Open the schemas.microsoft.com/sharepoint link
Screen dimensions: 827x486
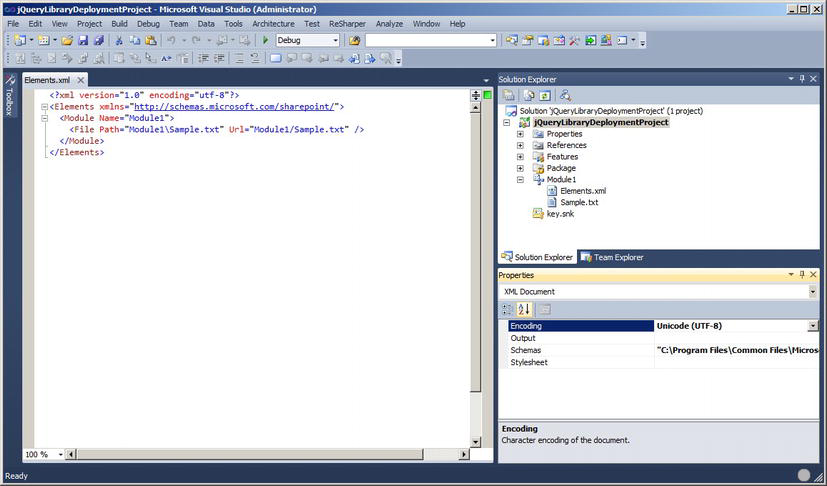click(x=234, y=107)
